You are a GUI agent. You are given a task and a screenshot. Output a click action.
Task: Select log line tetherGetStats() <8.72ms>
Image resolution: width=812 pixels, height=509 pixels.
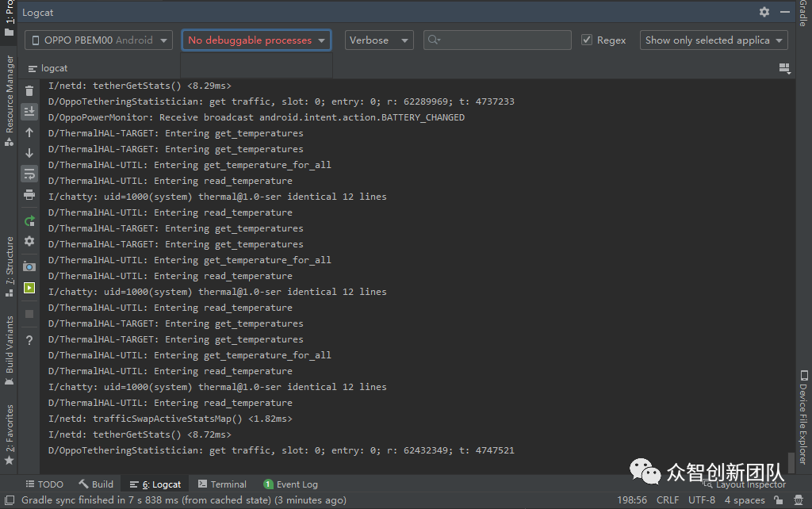tap(140, 434)
